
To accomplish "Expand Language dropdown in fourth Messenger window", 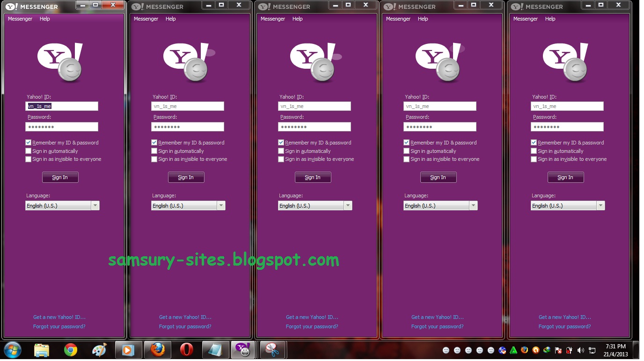I will [473, 206].
